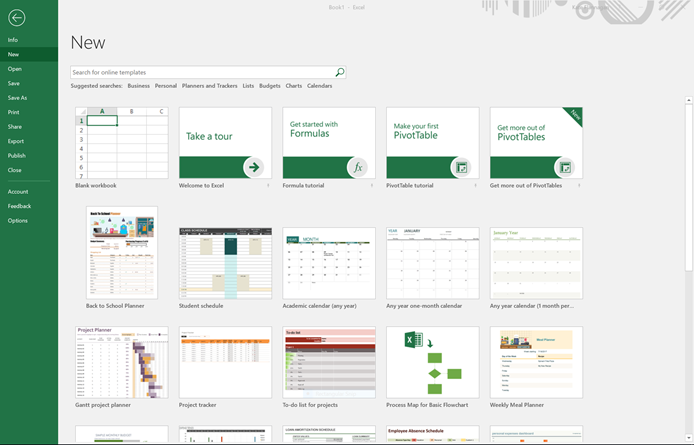The image size is (694, 445).
Task: Select the Back to School Planner template
Action: (x=122, y=252)
